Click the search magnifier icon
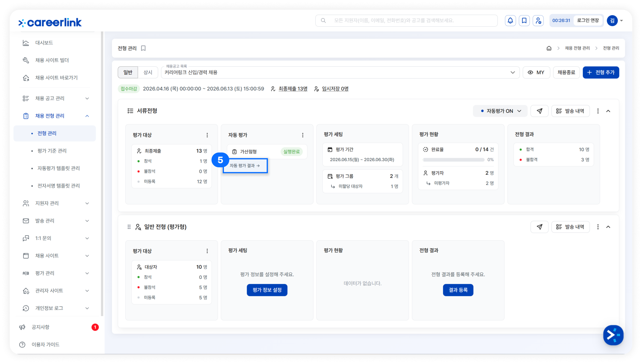 coord(323,20)
